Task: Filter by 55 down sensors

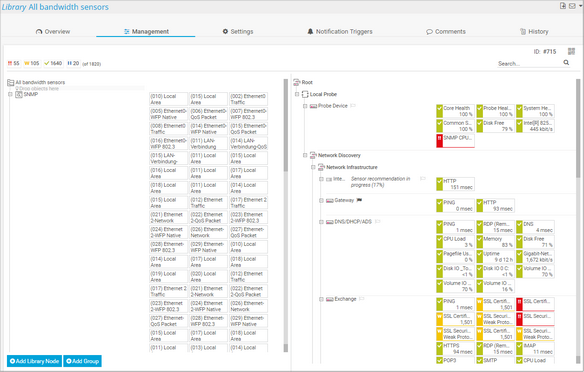Action: point(13,63)
